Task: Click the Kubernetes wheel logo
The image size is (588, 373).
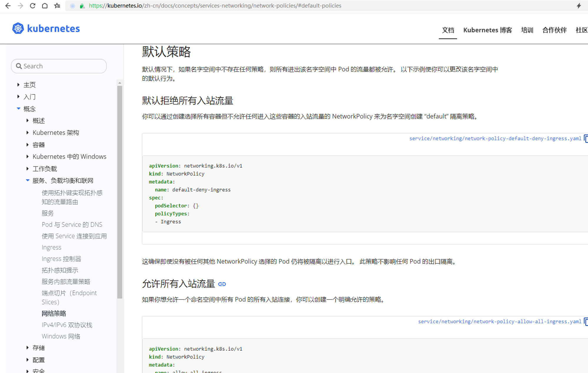Action: pos(18,28)
